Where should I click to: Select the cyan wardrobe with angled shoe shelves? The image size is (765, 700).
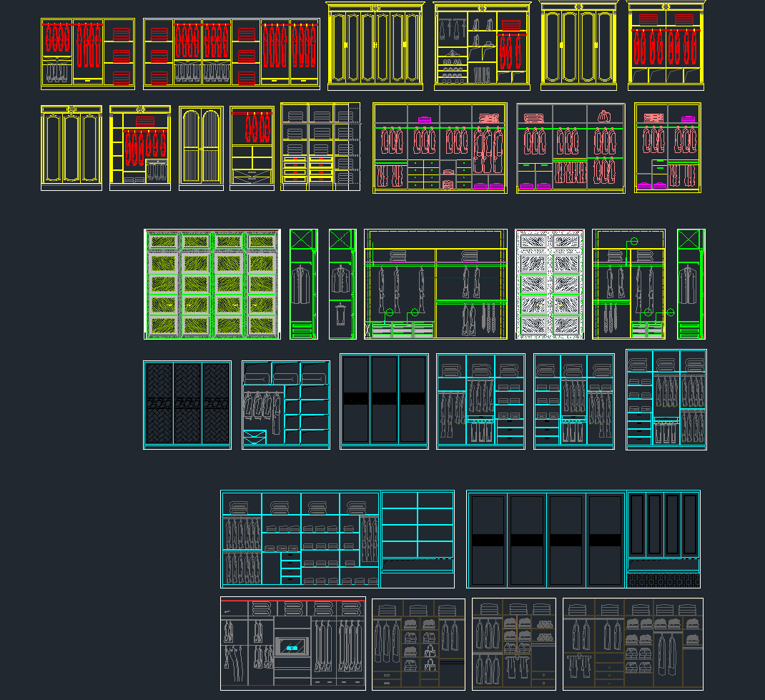pyautogui.click(x=286, y=405)
